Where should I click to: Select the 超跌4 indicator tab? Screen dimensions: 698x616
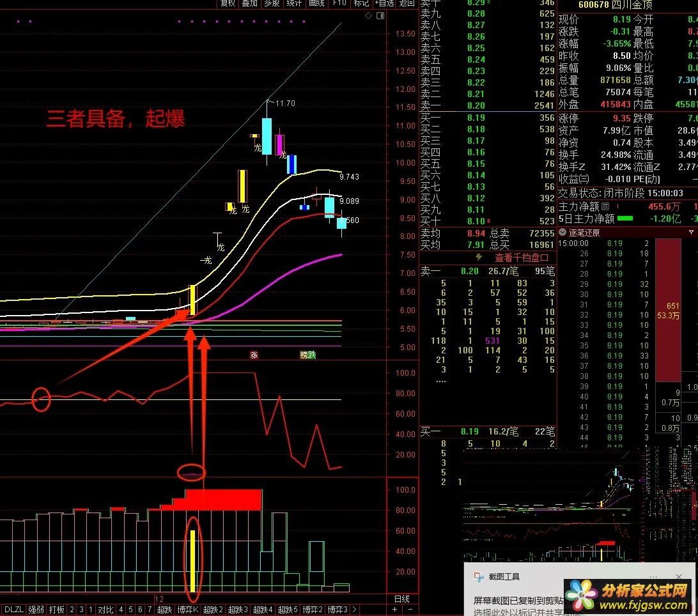[263, 610]
